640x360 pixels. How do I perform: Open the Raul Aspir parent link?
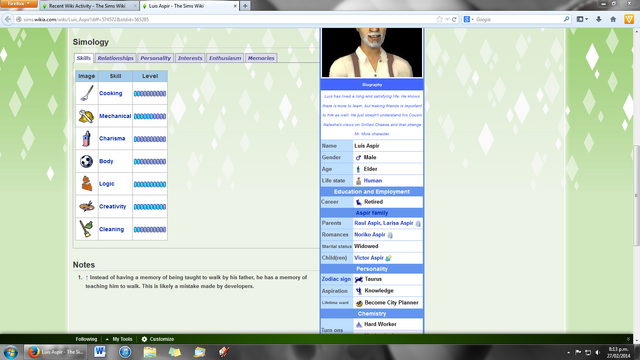(x=367, y=223)
